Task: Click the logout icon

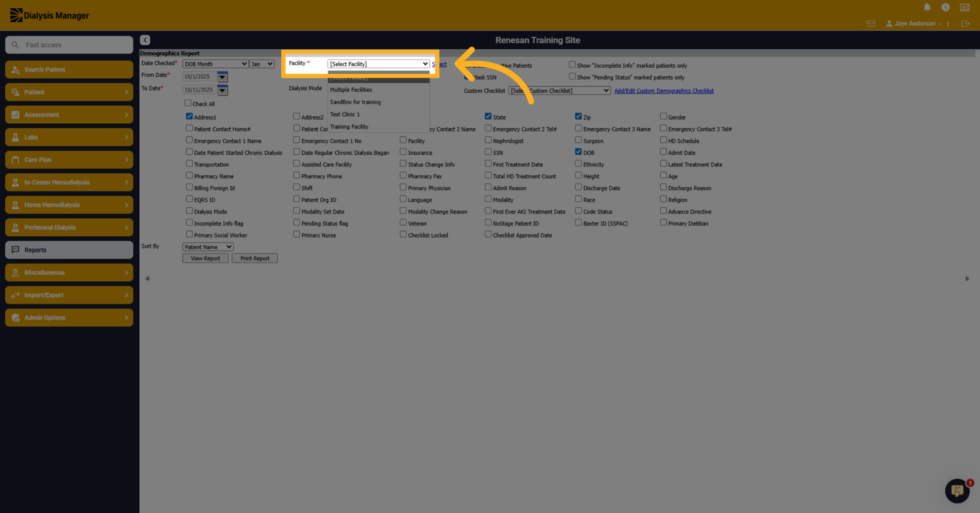Action: pos(965,24)
